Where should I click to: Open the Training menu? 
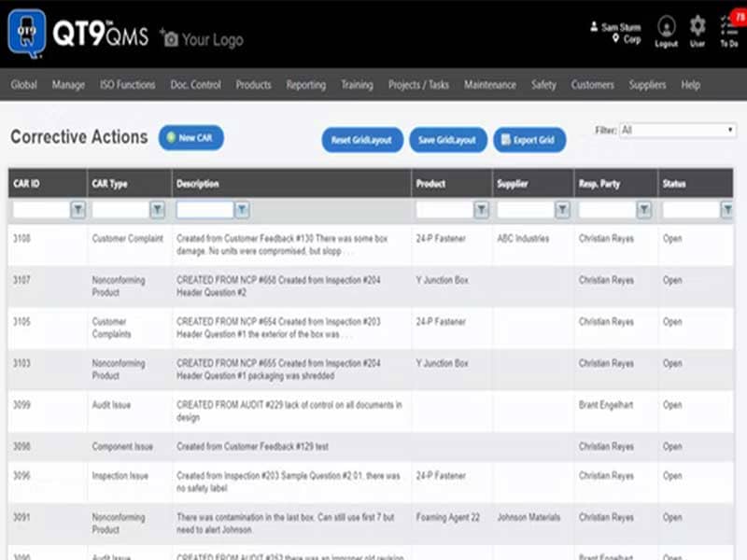click(357, 85)
